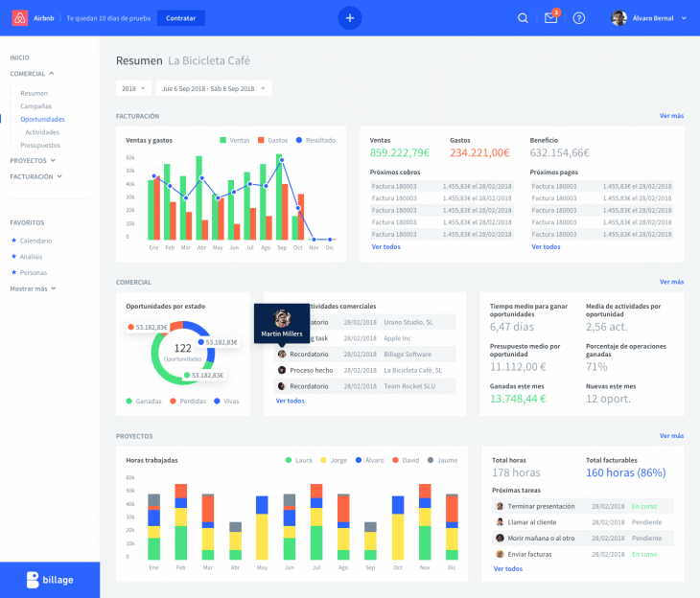700x598 pixels.
Task: Click the Apple Inc activity row
Action: tap(365, 338)
